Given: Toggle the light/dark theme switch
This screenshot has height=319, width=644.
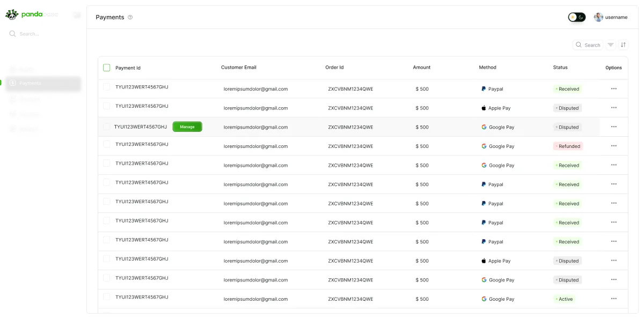Looking at the screenshot, I should tap(577, 17).
